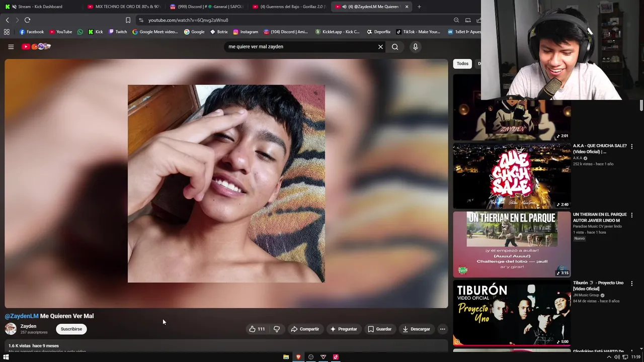The width and height of the screenshot is (644, 362).
Task: Open the Deporflix bookmark
Action: coord(379,32)
